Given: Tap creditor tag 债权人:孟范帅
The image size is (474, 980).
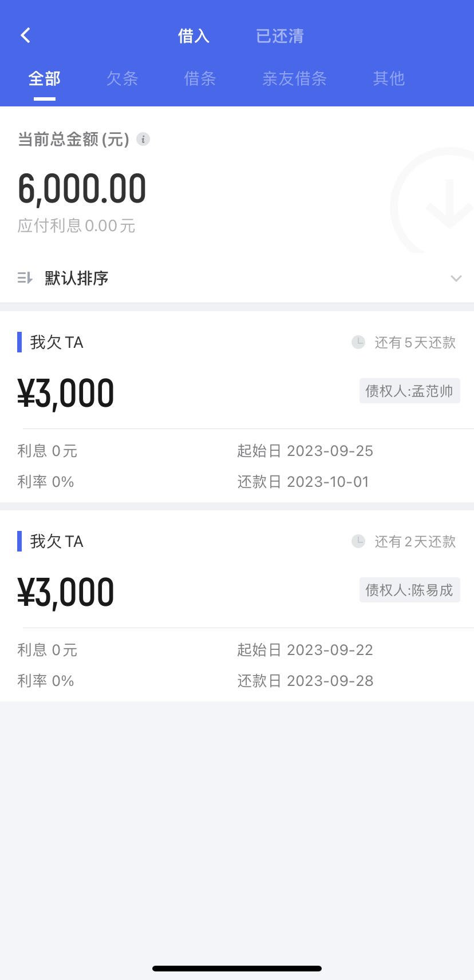Looking at the screenshot, I should point(410,391).
